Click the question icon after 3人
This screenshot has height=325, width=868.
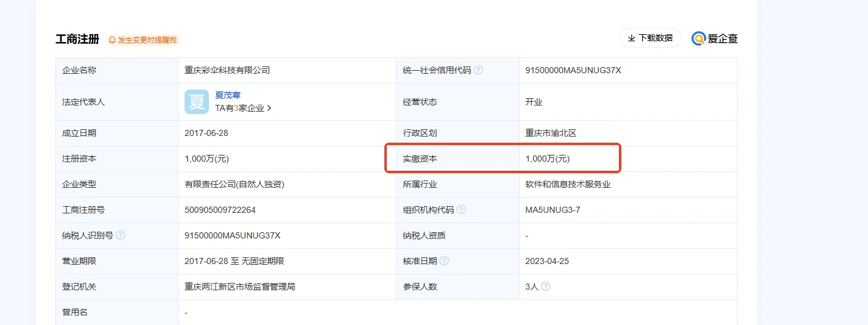point(546,287)
